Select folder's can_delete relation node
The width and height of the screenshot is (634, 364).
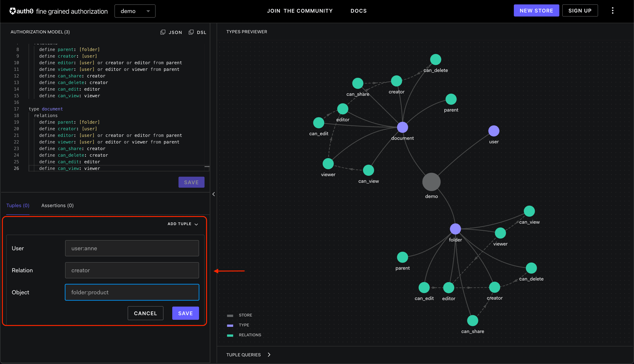pos(531,268)
